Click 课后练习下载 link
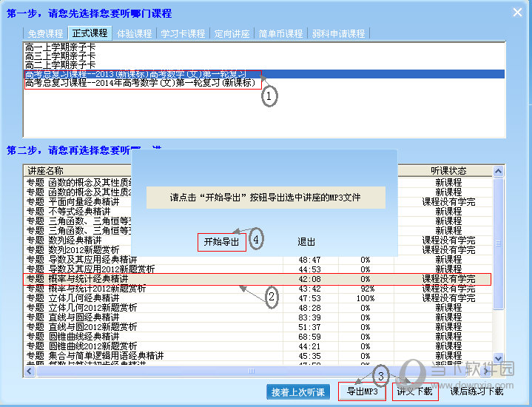 click(477, 391)
